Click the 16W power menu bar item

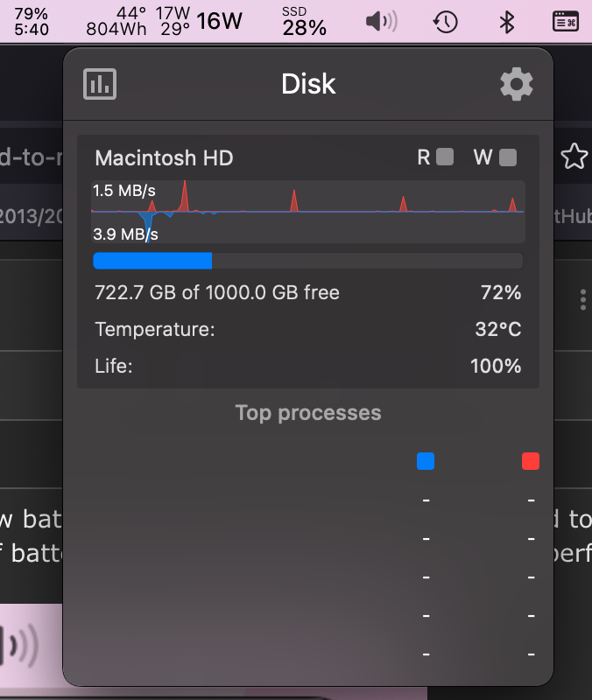click(219, 21)
